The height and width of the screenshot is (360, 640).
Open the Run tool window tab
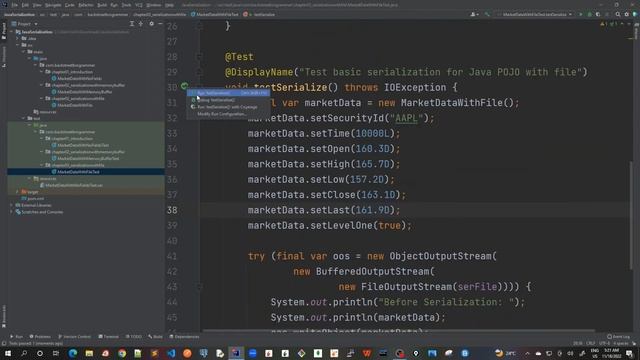tap(16, 337)
